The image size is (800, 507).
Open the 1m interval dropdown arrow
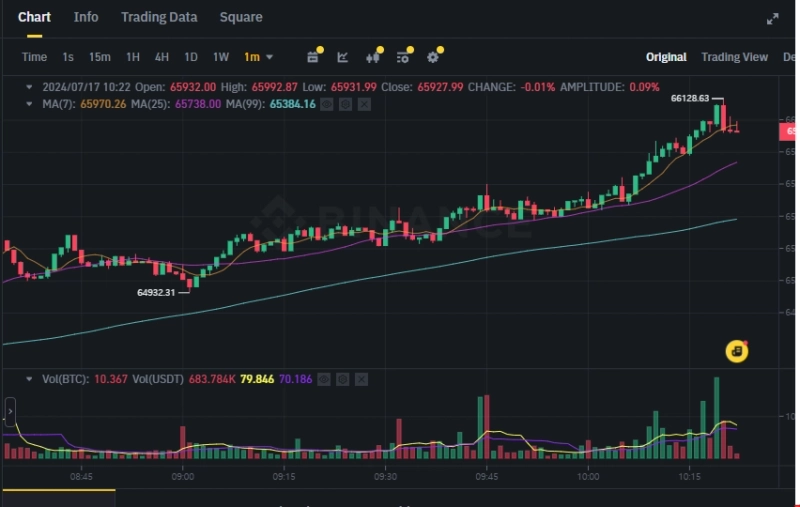point(270,57)
